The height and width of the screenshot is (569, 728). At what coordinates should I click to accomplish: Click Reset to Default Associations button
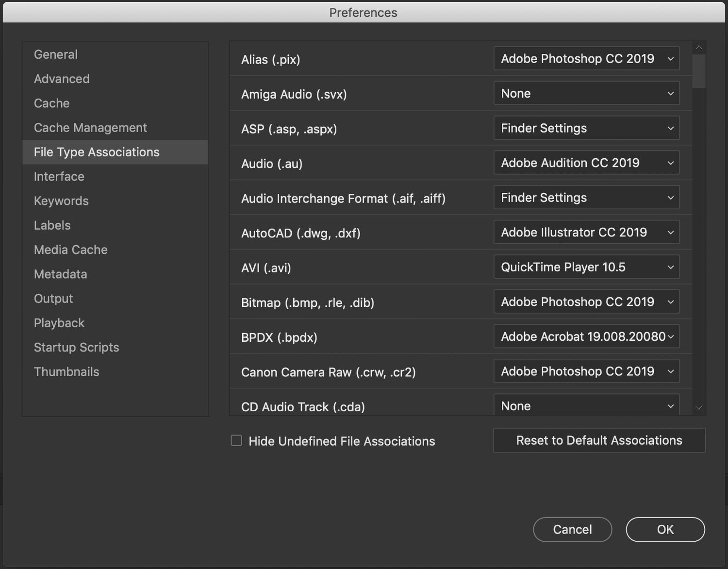pos(599,440)
